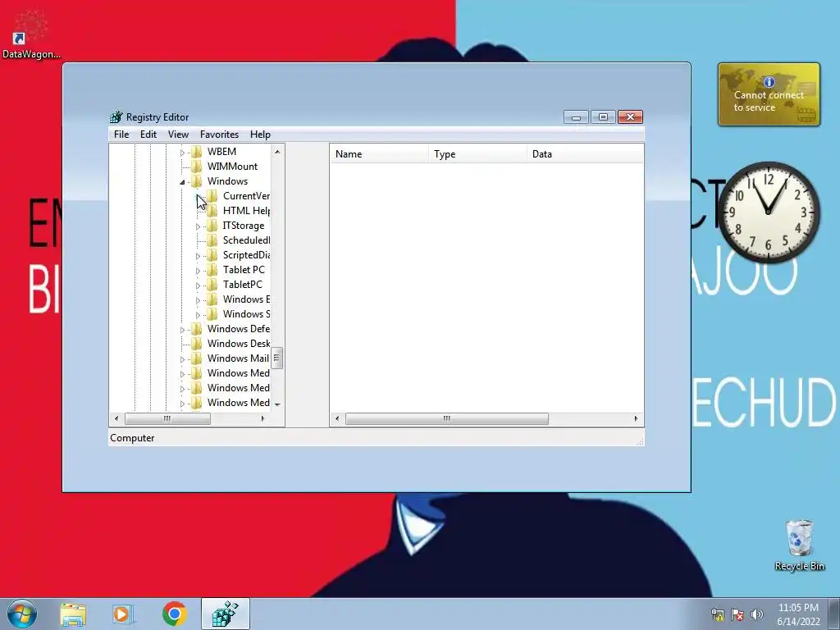Click the Action Center flag tray icon
840x630 pixels.
[737, 614]
